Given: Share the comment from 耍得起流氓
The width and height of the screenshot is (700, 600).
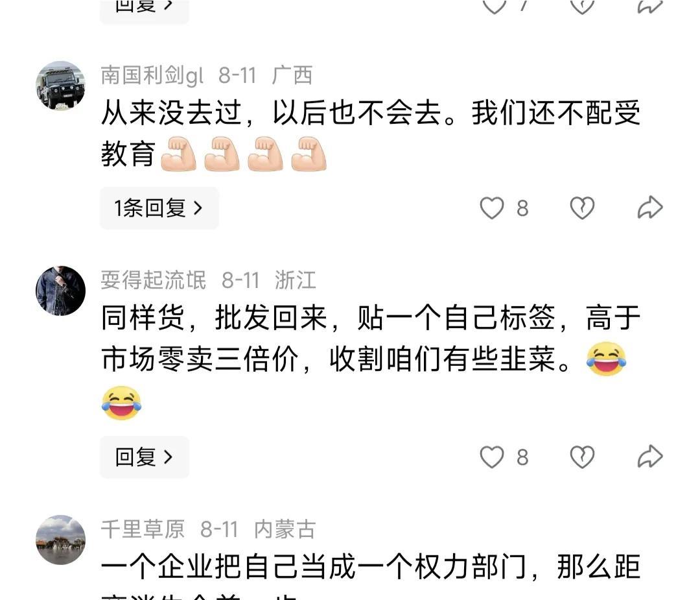Looking at the screenshot, I should coord(650,457).
